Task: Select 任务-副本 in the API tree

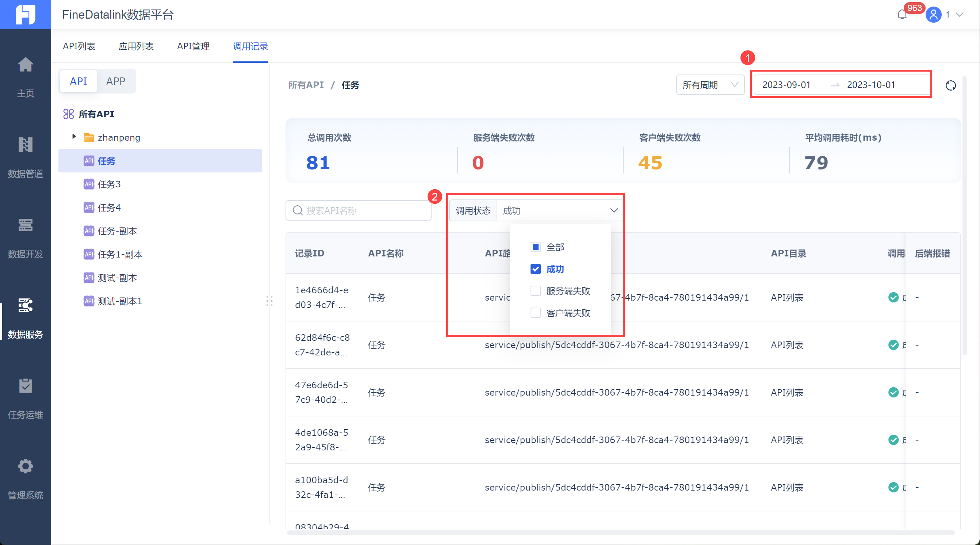Action: 117,231
